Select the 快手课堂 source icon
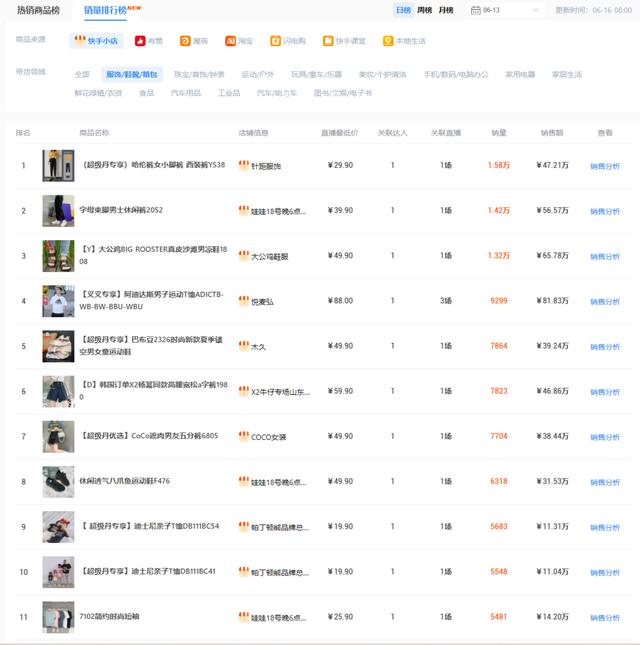This screenshot has height=645, width=640. point(327,41)
